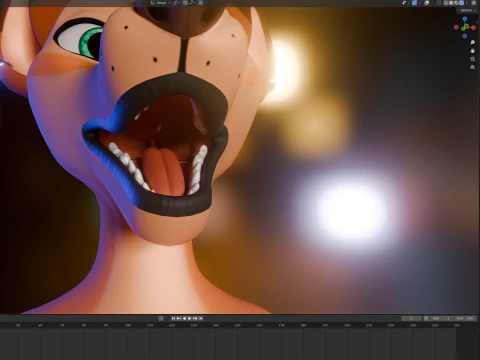Image resolution: width=480 pixels, height=360 pixels.
Task: Click the zoom magnifier viewport icon
Action: [473, 42]
